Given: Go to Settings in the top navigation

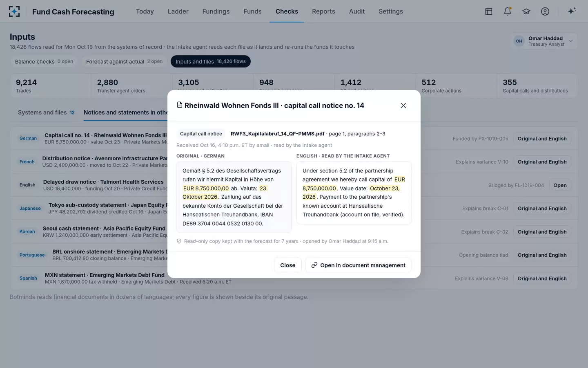Looking at the screenshot, I should pos(391,11).
